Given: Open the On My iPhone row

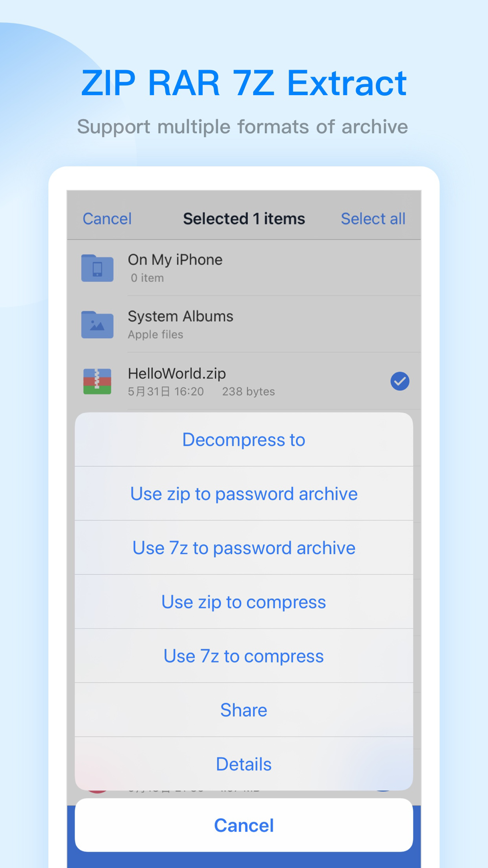Looking at the screenshot, I should (244, 268).
